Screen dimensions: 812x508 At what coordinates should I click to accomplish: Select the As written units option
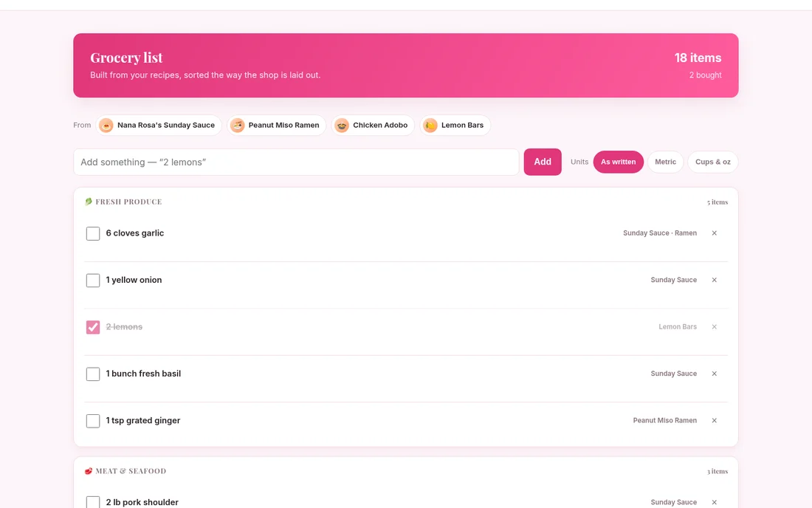click(619, 162)
